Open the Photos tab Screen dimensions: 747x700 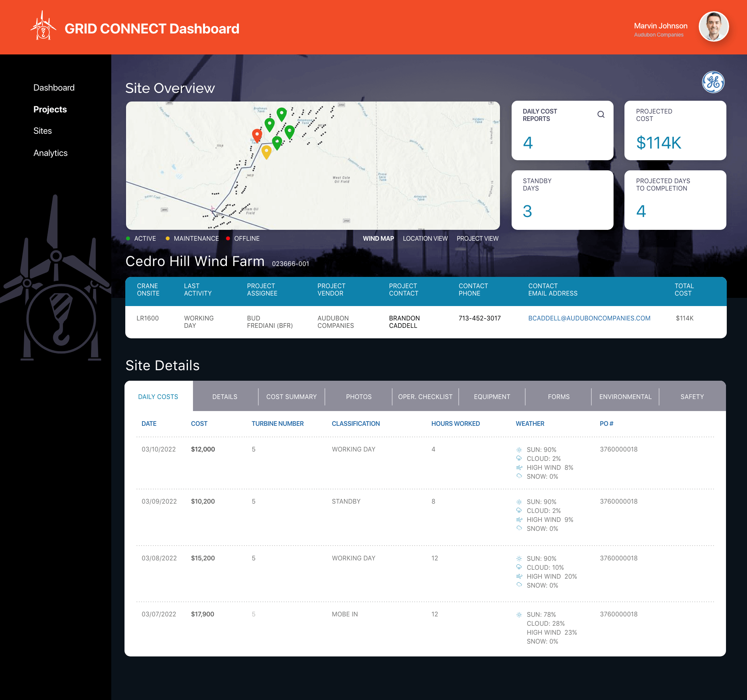(x=359, y=397)
